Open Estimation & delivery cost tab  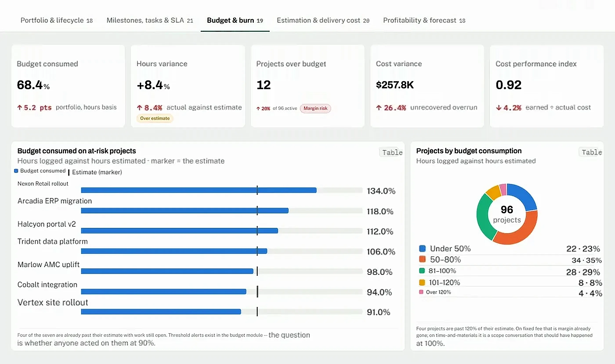323,20
